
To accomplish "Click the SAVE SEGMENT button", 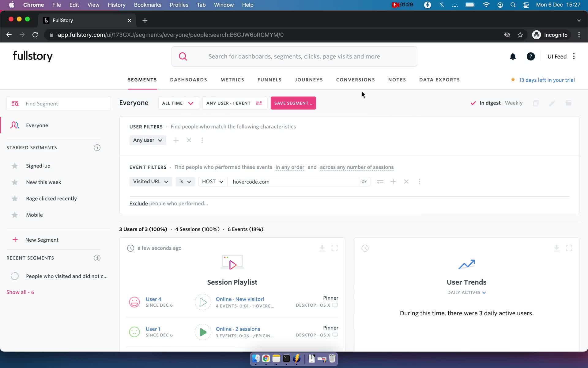I will [x=293, y=103].
